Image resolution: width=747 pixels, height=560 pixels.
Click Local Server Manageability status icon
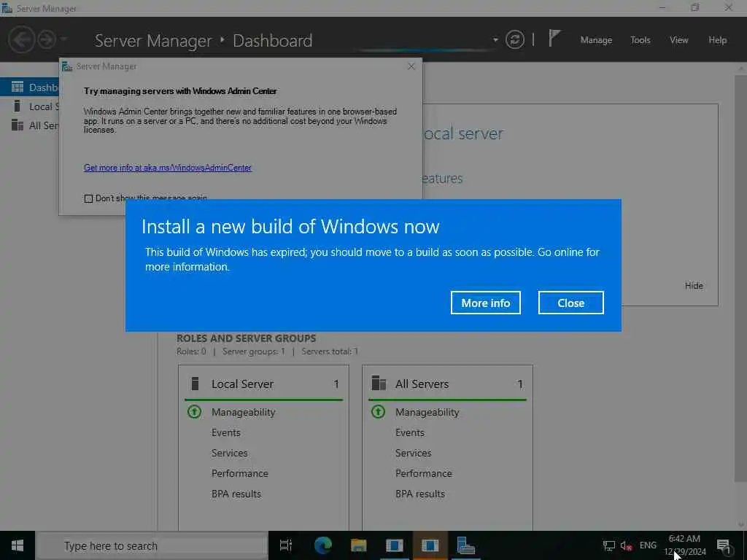point(194,411)
